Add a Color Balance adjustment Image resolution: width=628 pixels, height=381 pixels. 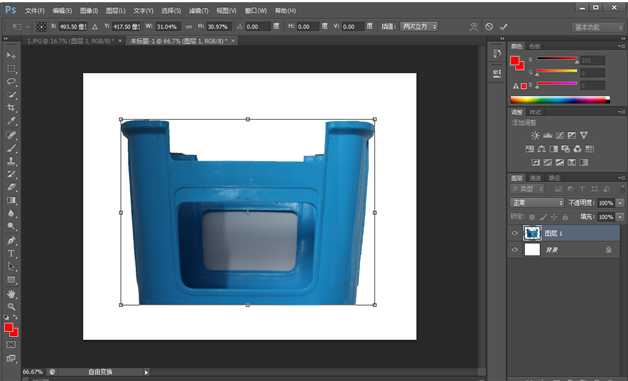541,149
